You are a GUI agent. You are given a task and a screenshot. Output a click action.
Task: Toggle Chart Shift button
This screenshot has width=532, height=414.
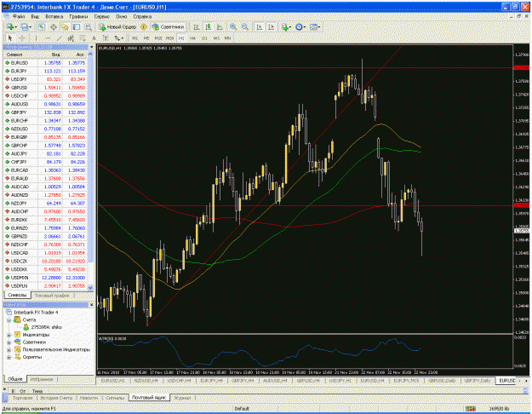coord(271,27)
